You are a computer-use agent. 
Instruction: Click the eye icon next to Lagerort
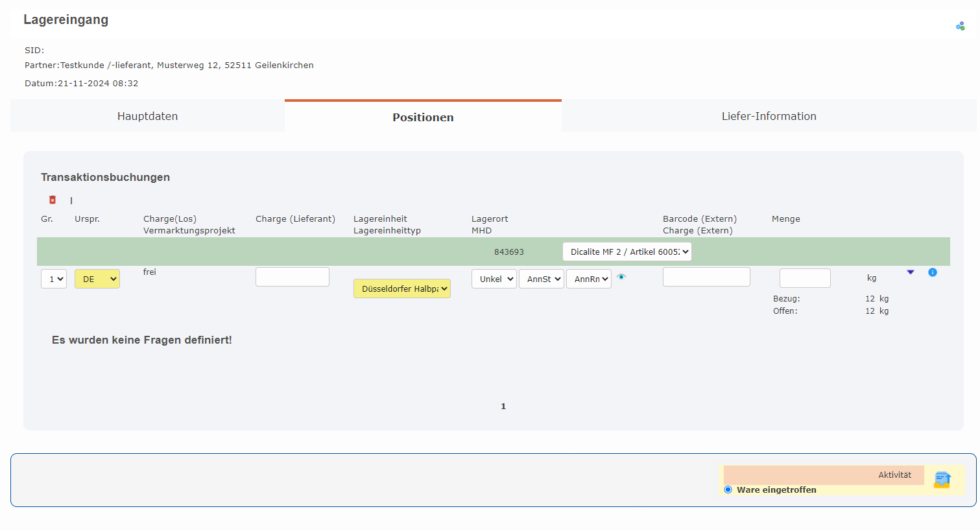coord(621,277)
